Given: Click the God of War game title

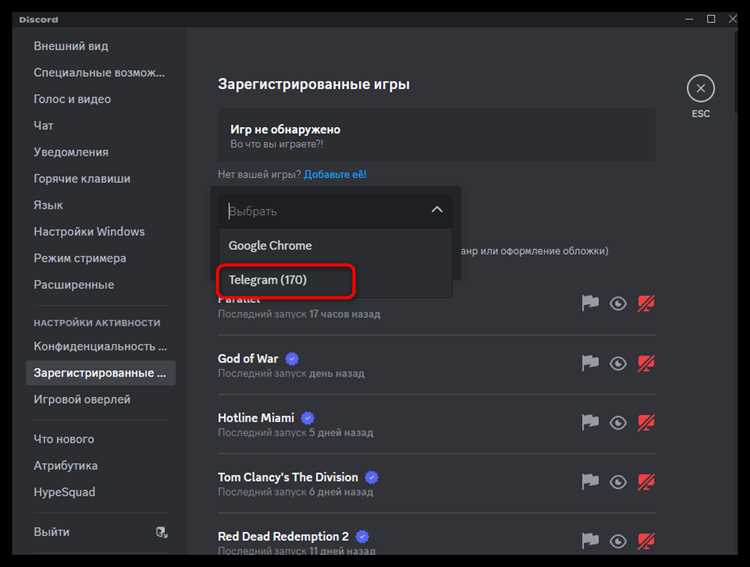Looking at the screenshot, I should pos(248,358).
